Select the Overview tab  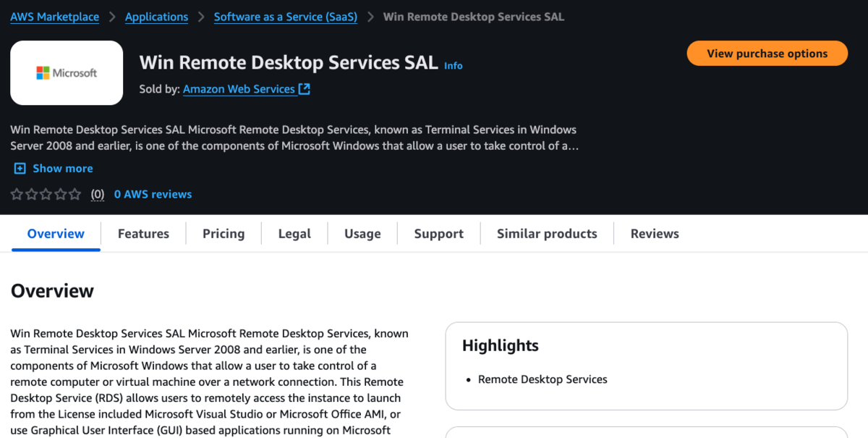pyautogui.click(x=56, y=234)
